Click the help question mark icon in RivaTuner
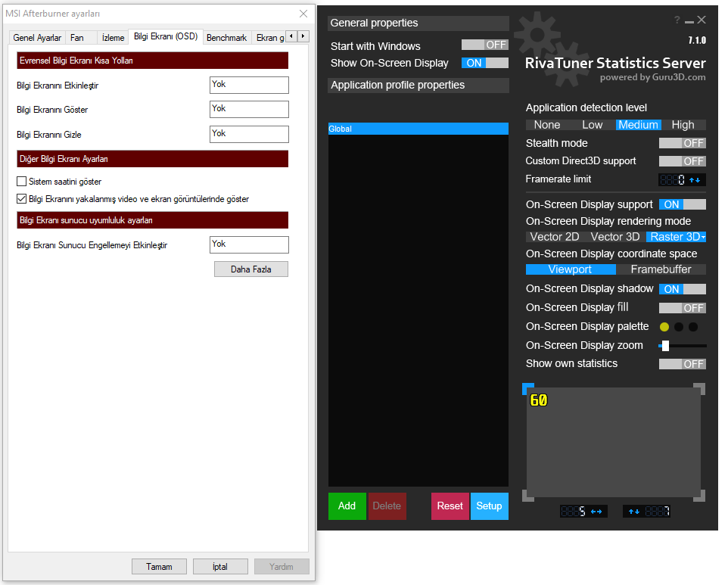 [x=677, y=20]
